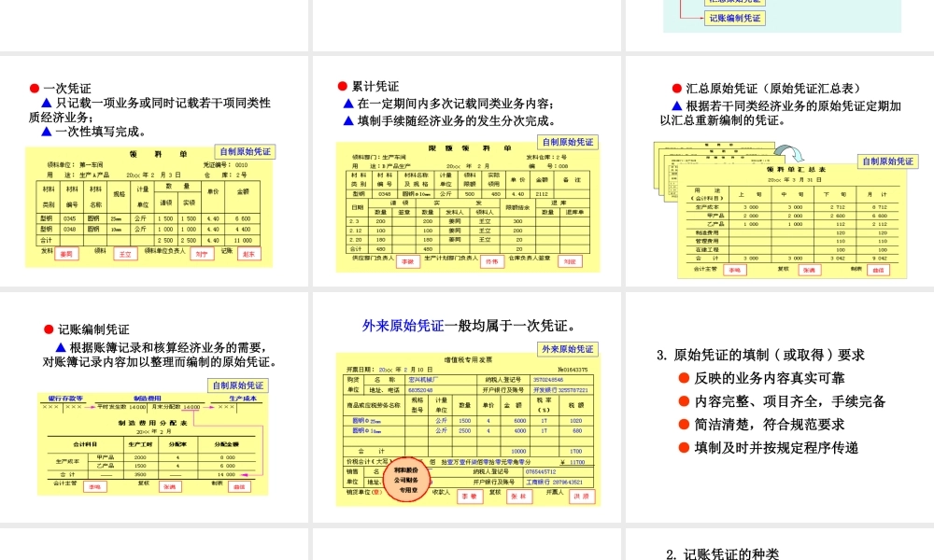This screenshot has height=560, width=934.
Task: Select the blue curved arrow above 领料单汇总表
Action: [790, 153]
